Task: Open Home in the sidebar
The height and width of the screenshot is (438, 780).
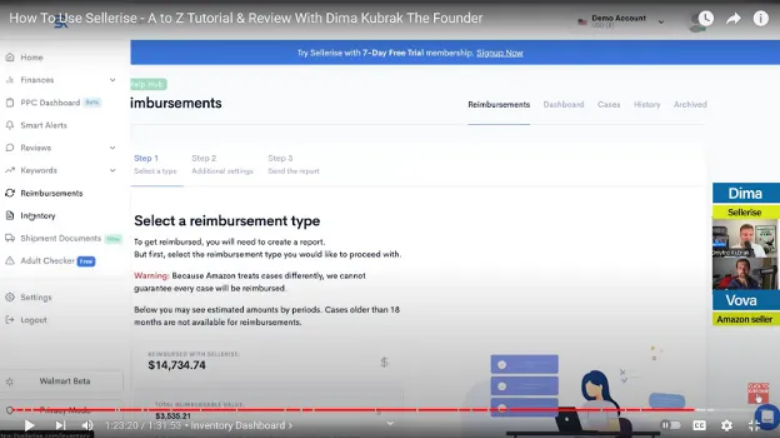Action: coord(31,57)
